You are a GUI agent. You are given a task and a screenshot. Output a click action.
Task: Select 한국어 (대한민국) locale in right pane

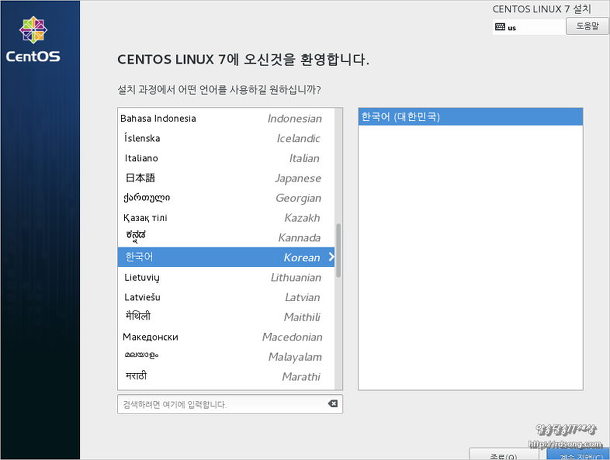pos(470,117)
